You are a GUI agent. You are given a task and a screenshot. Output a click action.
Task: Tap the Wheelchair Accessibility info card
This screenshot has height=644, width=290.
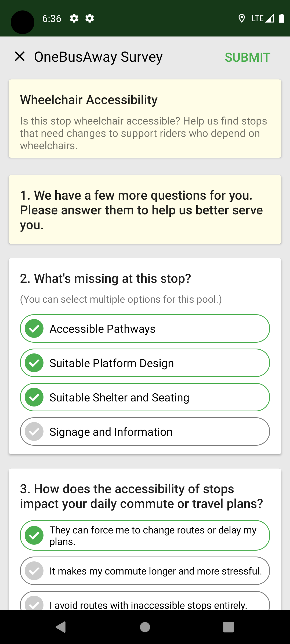145,119
